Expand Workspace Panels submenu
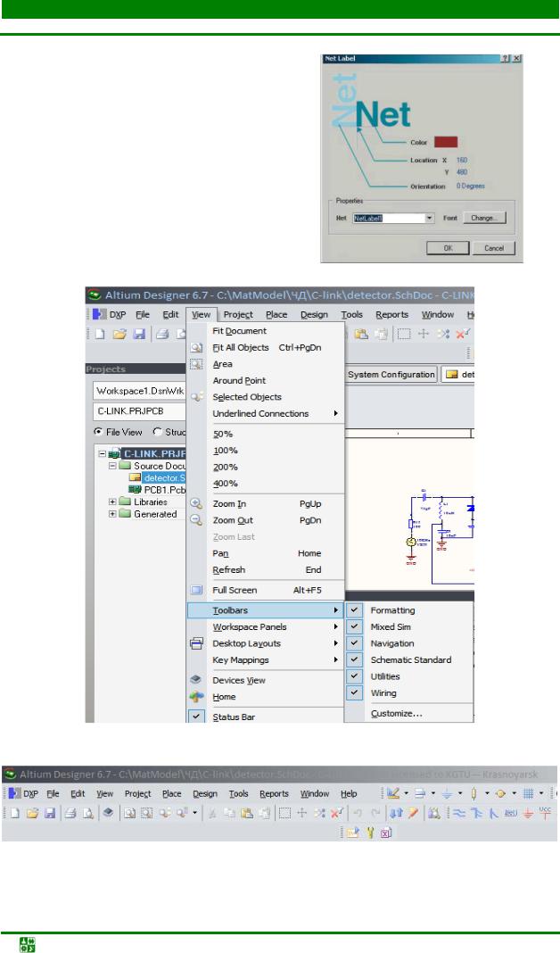This screenshot has height=953, width=560. [336, 626]
